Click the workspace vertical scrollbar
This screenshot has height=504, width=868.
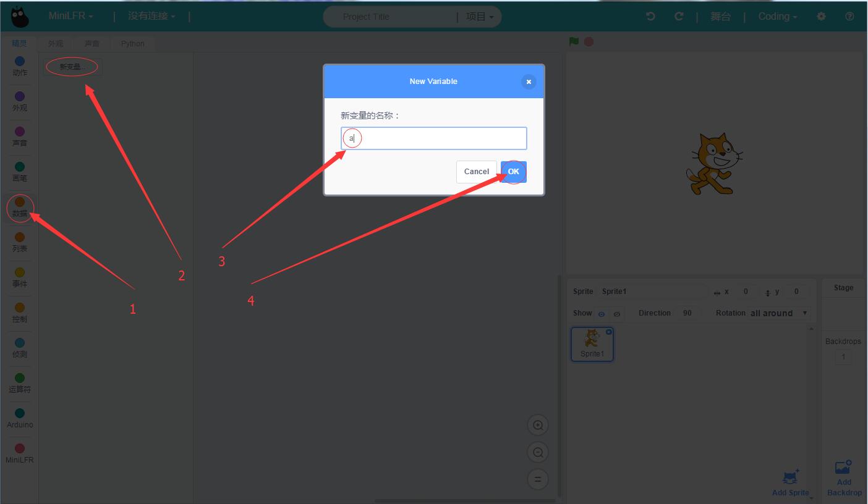click(560, 386)
